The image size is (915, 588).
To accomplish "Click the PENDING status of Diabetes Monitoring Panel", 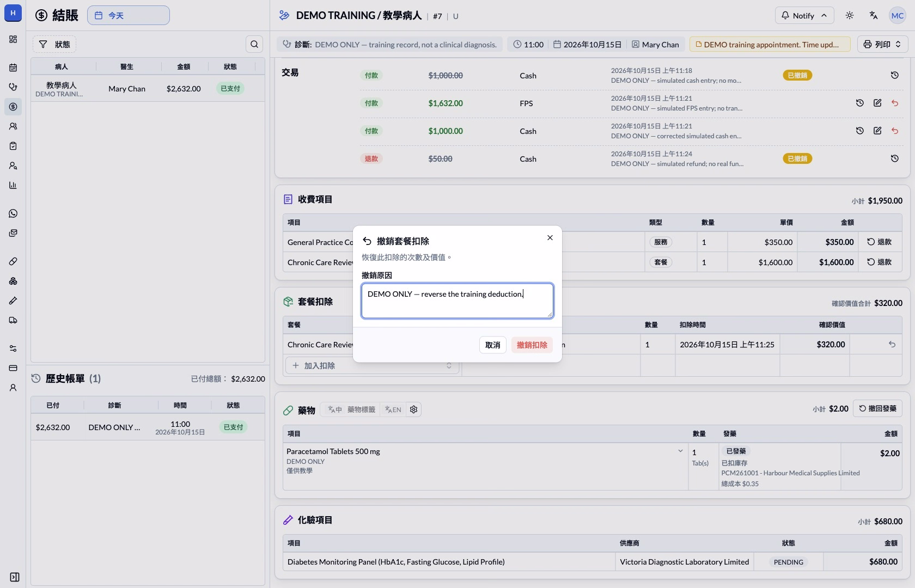I will point(789,562).
